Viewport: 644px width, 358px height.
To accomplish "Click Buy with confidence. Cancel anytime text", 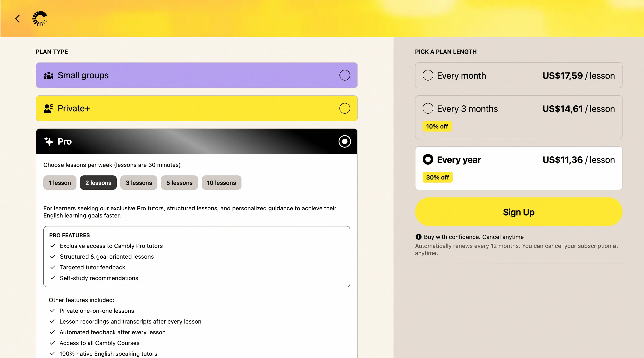I will coord(474,237).
